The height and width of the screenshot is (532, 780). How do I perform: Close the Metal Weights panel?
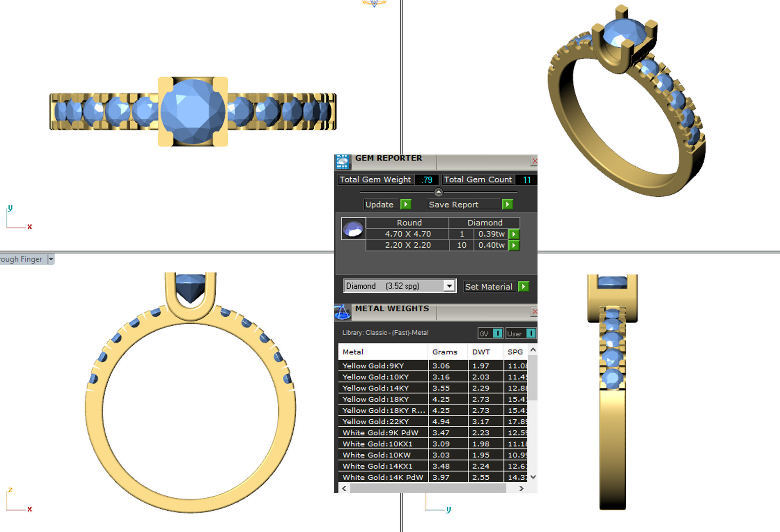click(x=534, y=312)
